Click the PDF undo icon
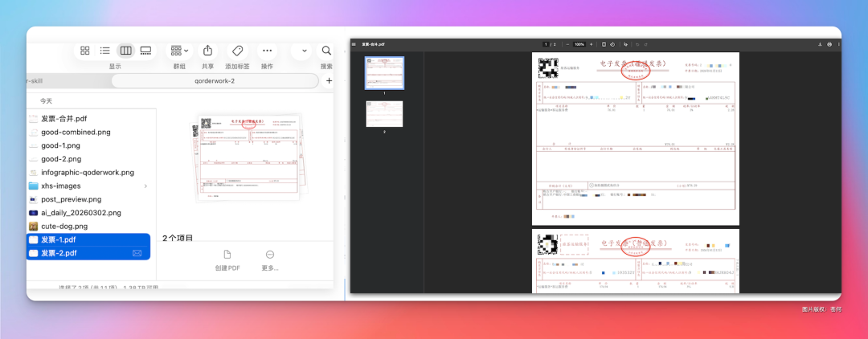 [x=637, y=44]
